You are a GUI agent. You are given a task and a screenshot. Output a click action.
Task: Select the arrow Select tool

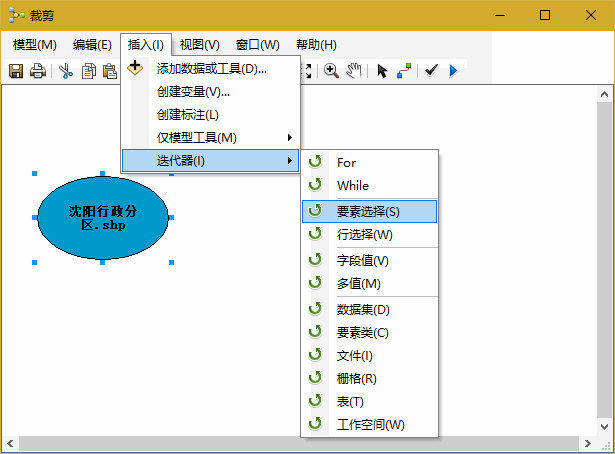click(382, 71)
